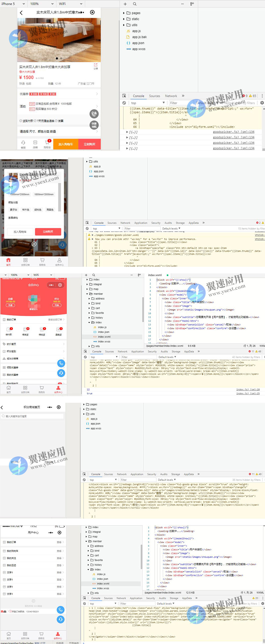Tap the gray phone call floating button
This screenshot has width=265, height=644.
tap(94, 114)
